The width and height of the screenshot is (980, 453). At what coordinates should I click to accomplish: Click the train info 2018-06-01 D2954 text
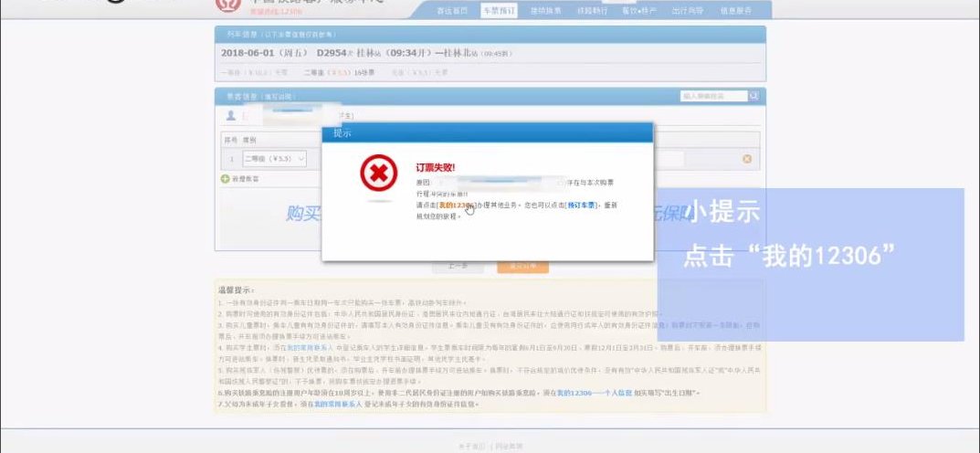click(x=366, y=54)
